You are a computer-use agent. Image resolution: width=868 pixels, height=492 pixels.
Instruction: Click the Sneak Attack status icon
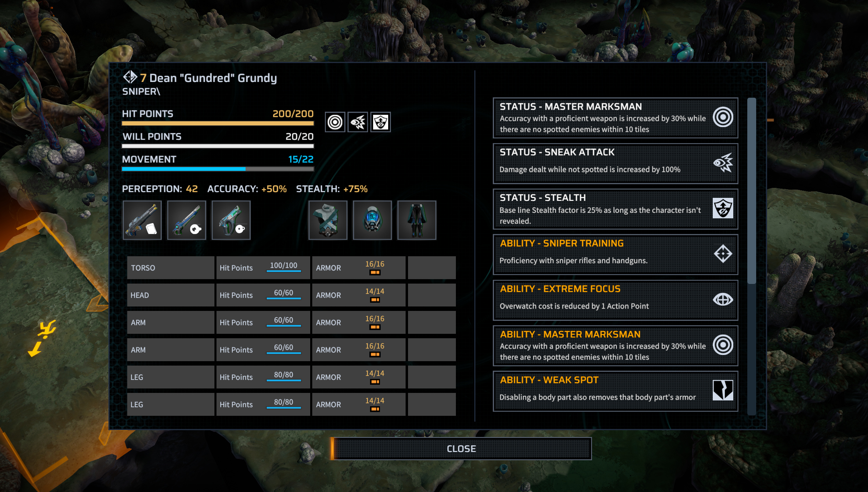[x=358, y=122]
